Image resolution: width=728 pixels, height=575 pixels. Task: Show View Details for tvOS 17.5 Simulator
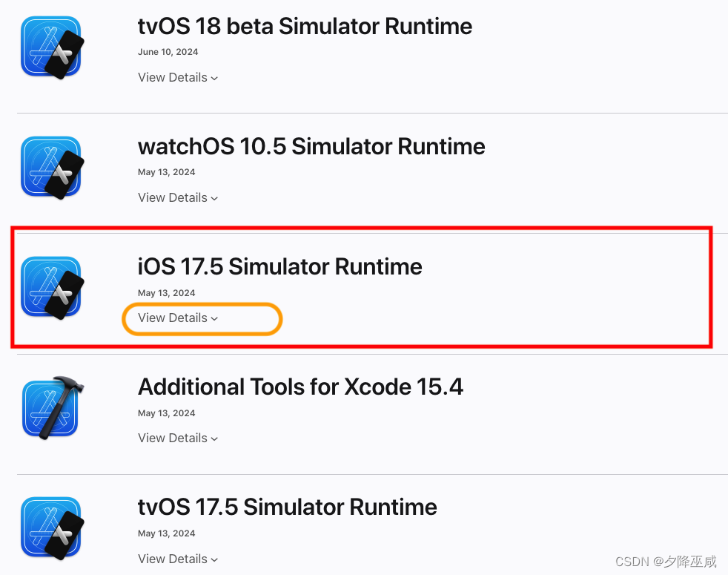point(178,559)
